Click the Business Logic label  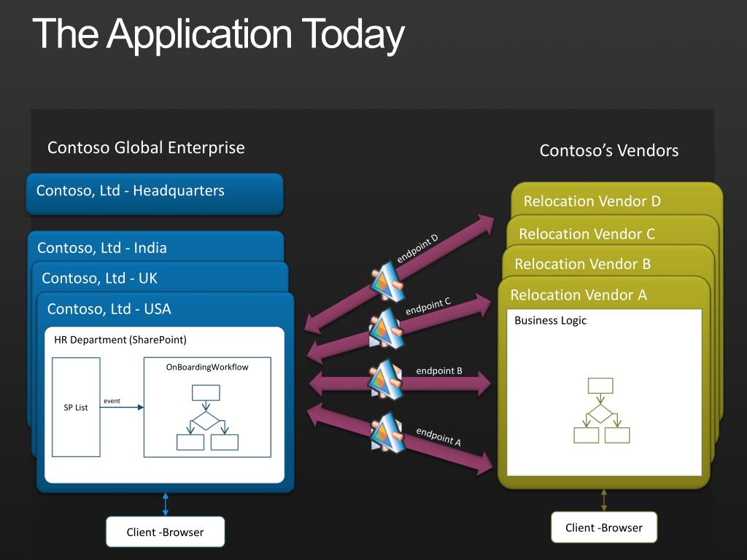(550, 321)
